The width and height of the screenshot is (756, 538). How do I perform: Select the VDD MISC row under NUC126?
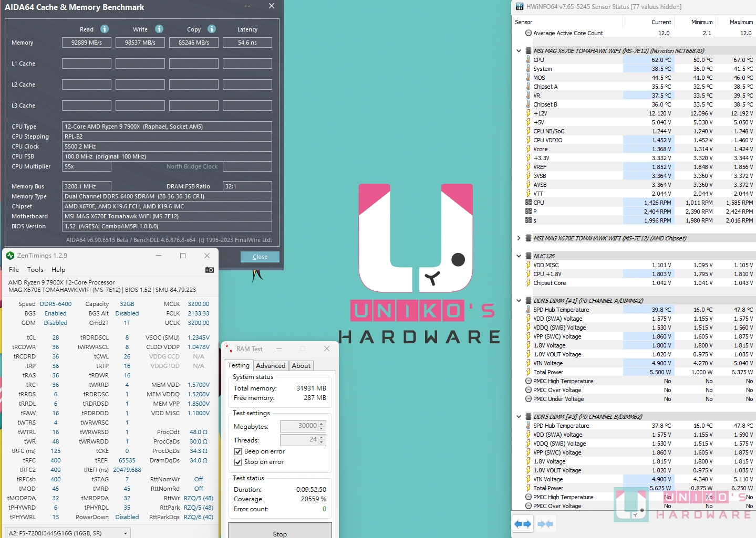tap(634, 265)
